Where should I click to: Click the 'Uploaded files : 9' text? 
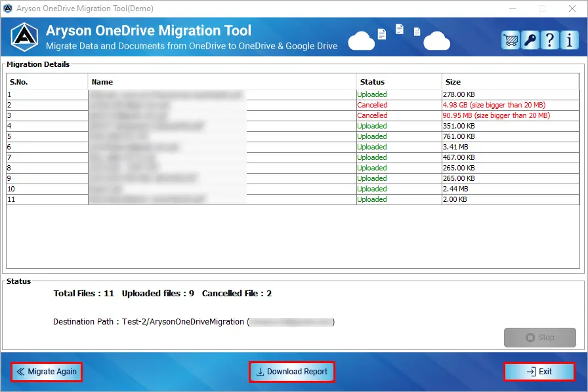[158, 294]
